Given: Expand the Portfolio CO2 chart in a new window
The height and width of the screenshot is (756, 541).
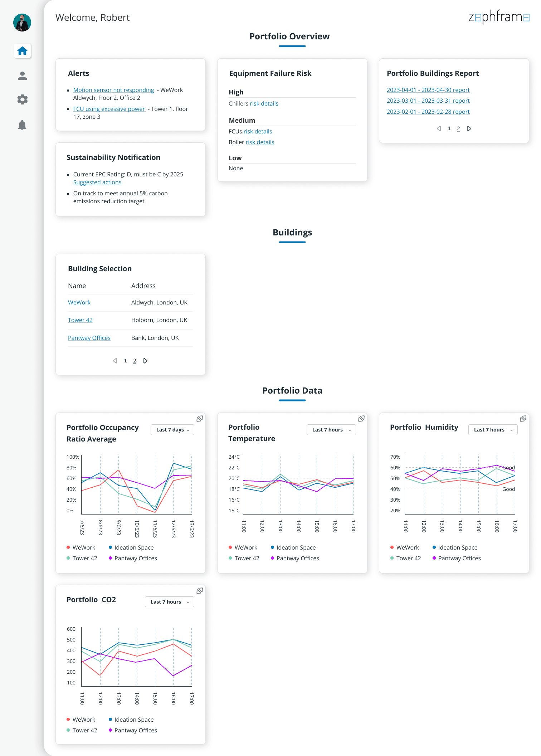Looking at the screenshot, I should tap(200, 591).
